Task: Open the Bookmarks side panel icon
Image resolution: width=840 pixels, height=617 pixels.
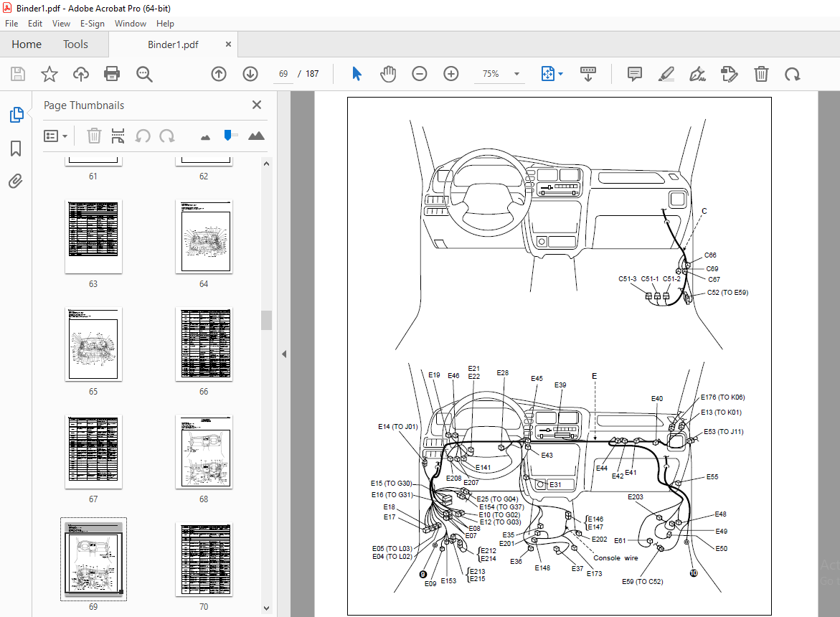Action: pyautogui.click(x=16, y=149)
